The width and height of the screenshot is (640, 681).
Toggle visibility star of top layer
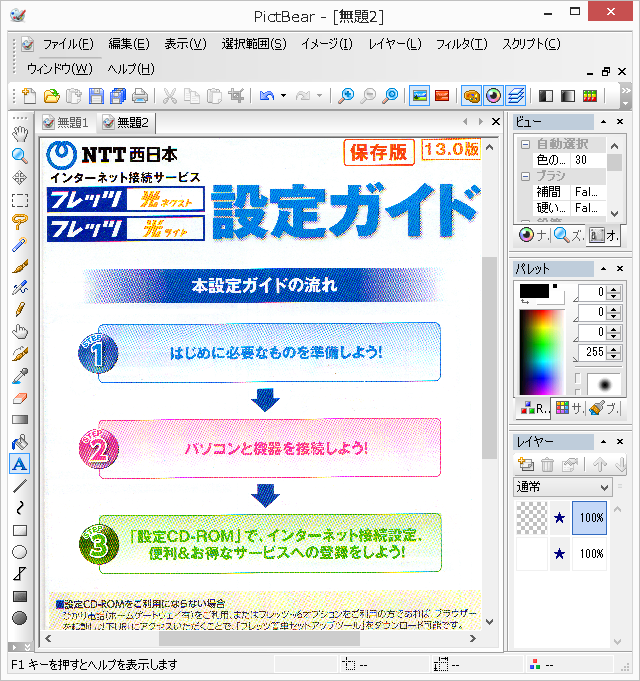point(560,518)
